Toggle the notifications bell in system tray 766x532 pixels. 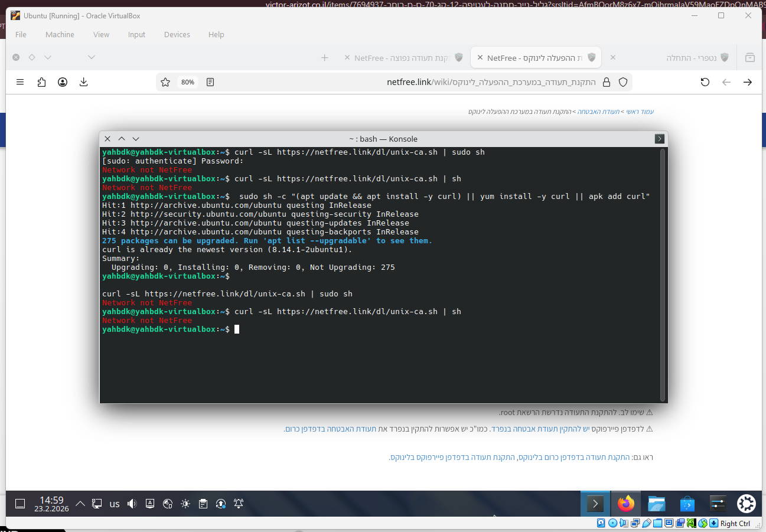239,504
